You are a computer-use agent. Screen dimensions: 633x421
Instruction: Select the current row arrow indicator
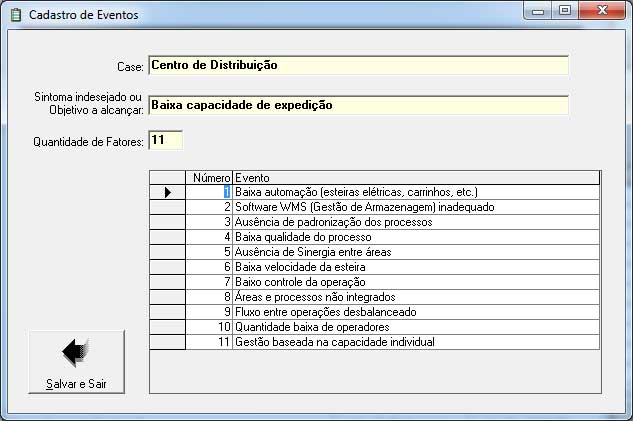click(167, 192)
